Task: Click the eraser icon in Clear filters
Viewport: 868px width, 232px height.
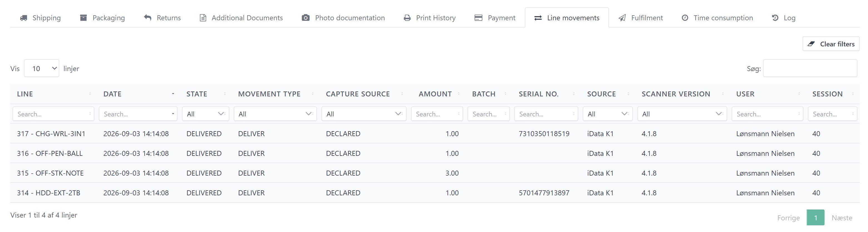Action: coord(811,44)
